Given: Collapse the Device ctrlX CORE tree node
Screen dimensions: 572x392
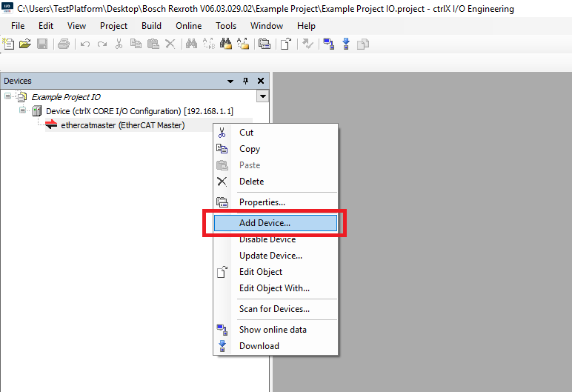Looking at the screenshot, I should pyautogui.click(x=22, y=110).
